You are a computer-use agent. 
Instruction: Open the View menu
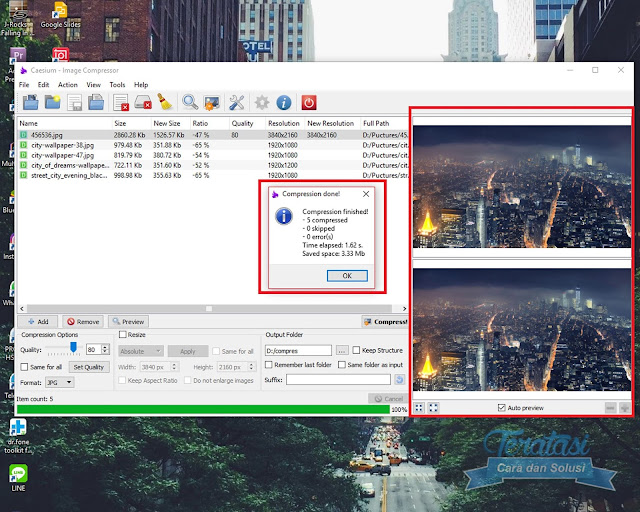coord(93,85)
